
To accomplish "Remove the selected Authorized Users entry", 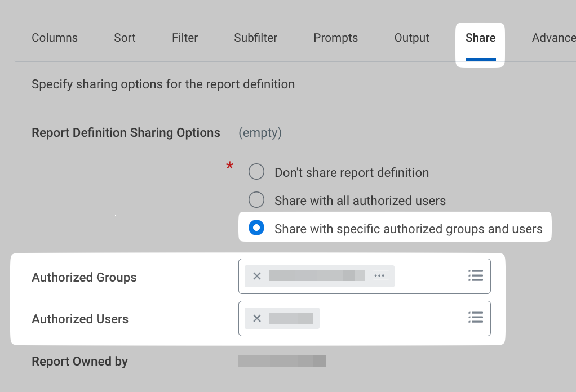I will [257, 318].
